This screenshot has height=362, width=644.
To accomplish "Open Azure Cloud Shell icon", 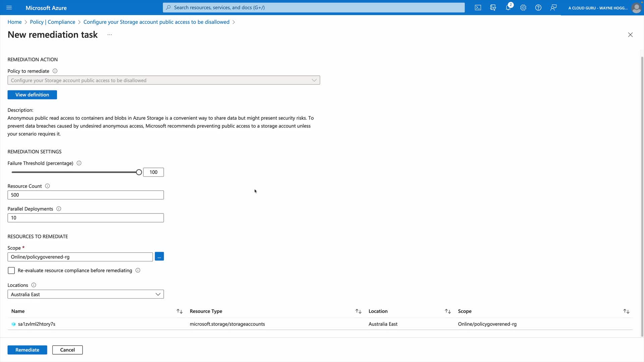I will click(478, 8).
